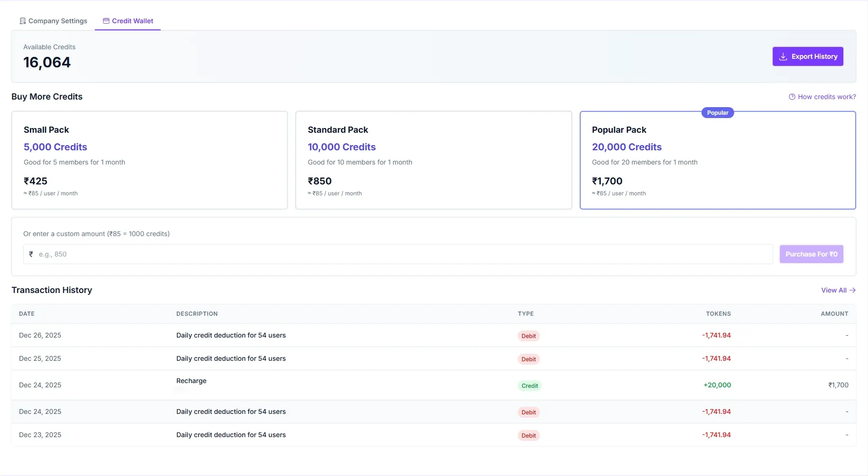Click the download icon in Export History
Viewport: 868px width, 476px height.
783,56
